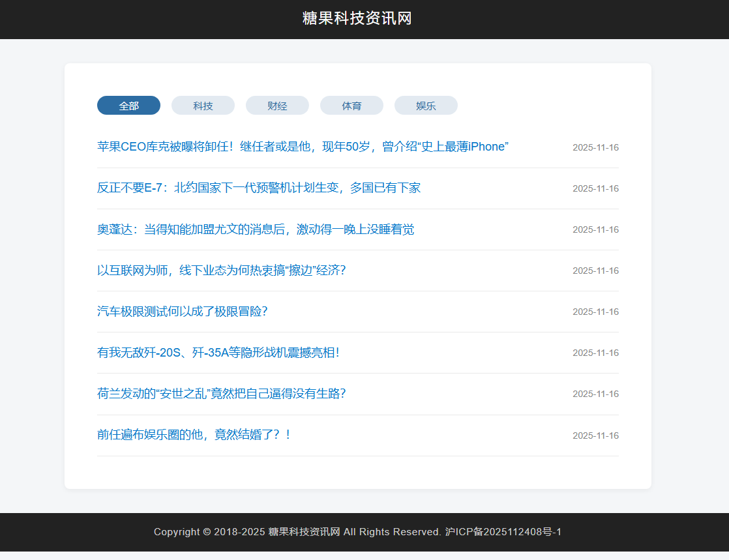Open the 体育 news category
This screenshot has width=729, height=560.
[x=351, y=105]
